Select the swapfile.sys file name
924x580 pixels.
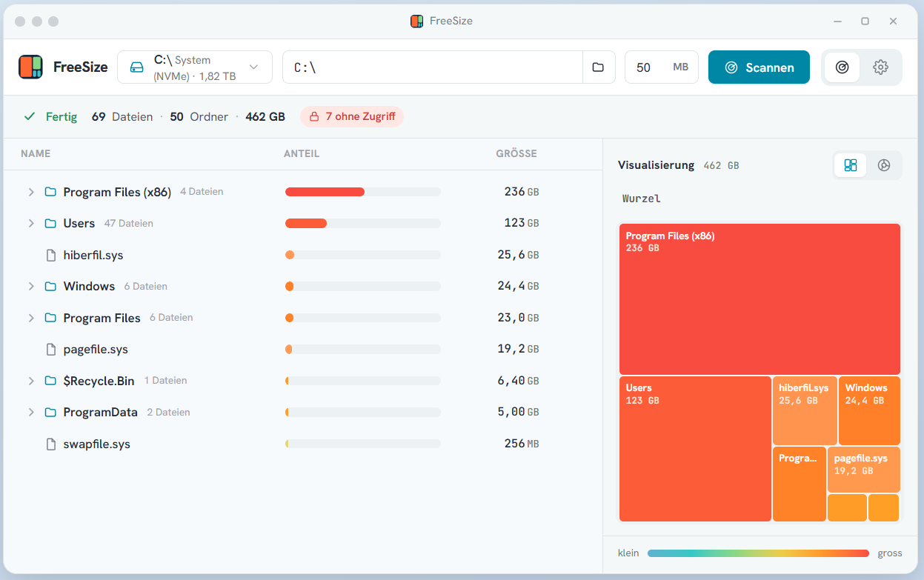tap(97, 444)
